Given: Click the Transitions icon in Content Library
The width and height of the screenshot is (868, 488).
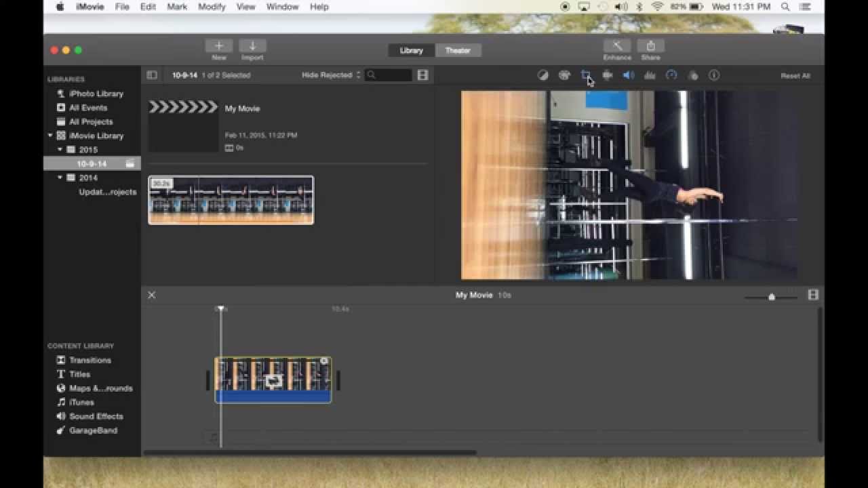Looking at the screenshot, I should click(61, 360).
